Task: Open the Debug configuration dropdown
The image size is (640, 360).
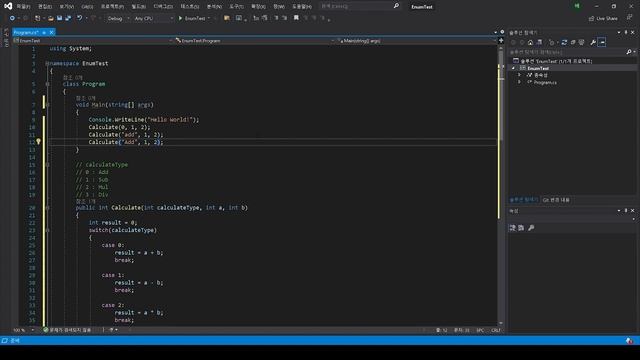Action: 118,18
